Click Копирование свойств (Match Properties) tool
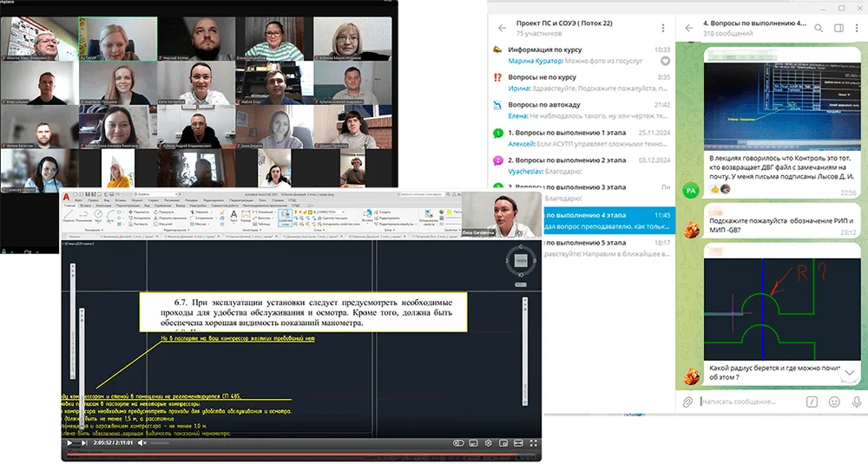The height and width of the screenshot is (464, 868). [429, 218]
